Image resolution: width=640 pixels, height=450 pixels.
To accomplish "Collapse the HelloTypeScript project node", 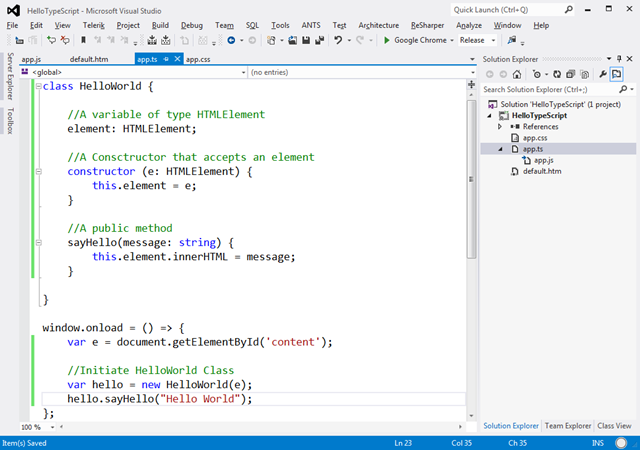I will 489,116.
